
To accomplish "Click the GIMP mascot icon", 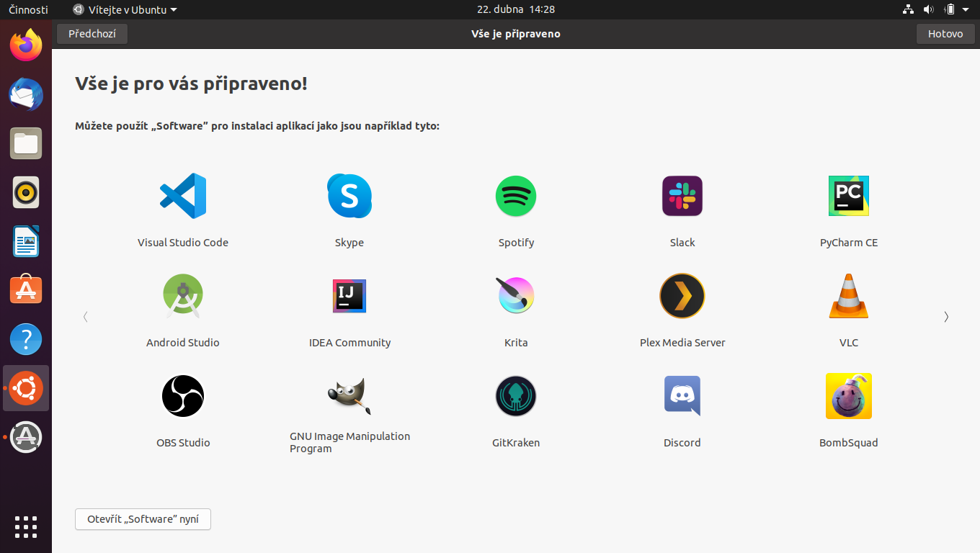I will coord(349,396).
